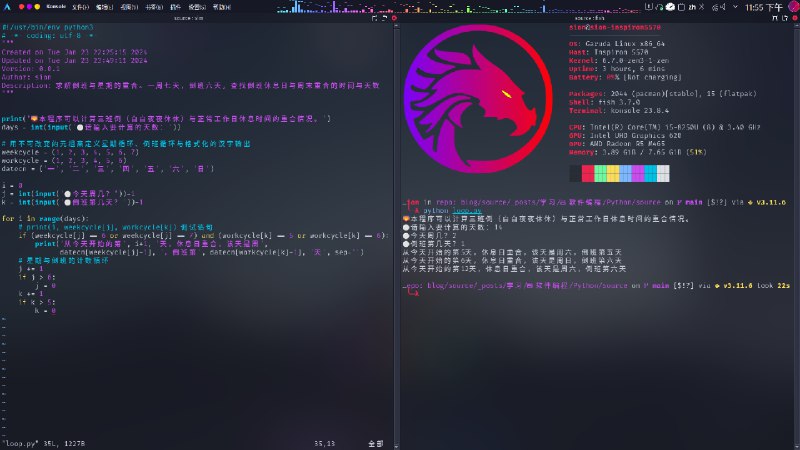The width and height of the screenshot is (800, 450).
Task: Click the yellow color block in neofetch
Action: point(613,173)
